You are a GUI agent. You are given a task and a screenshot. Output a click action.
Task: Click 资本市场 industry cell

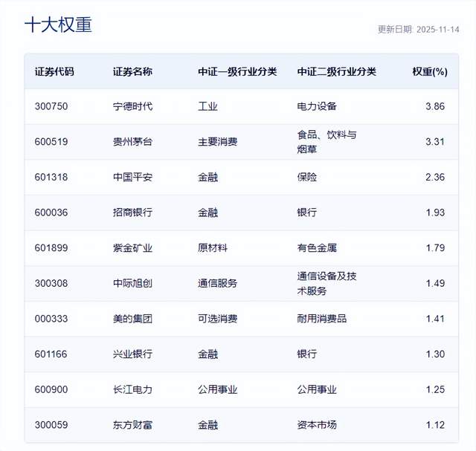tap(317, 425)
